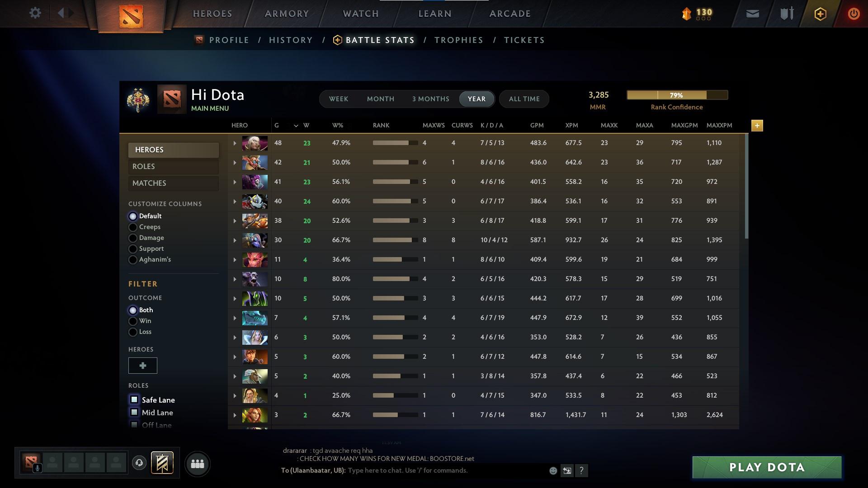Open the friends list icon
868x488 pixels.
(197, 464)
